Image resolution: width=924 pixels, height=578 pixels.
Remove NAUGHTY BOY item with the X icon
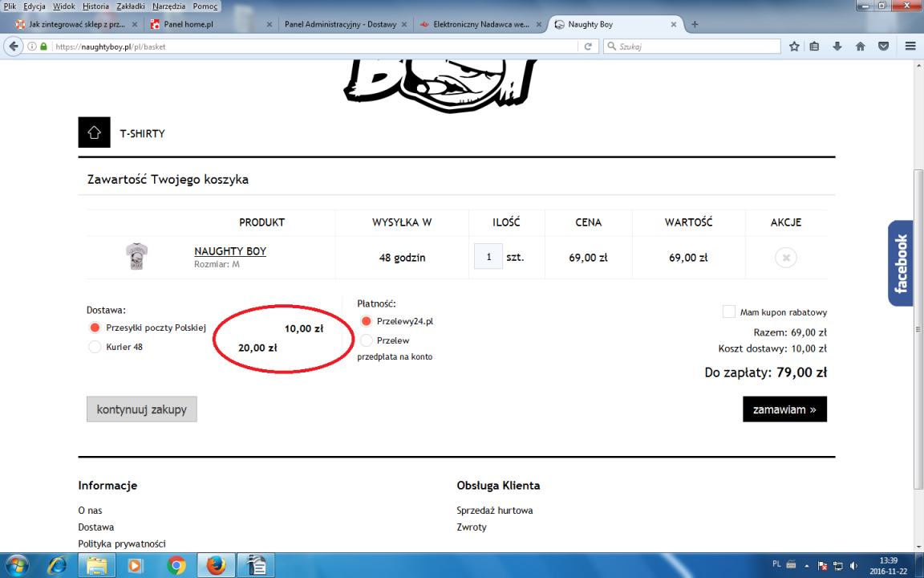click(785, 258)
